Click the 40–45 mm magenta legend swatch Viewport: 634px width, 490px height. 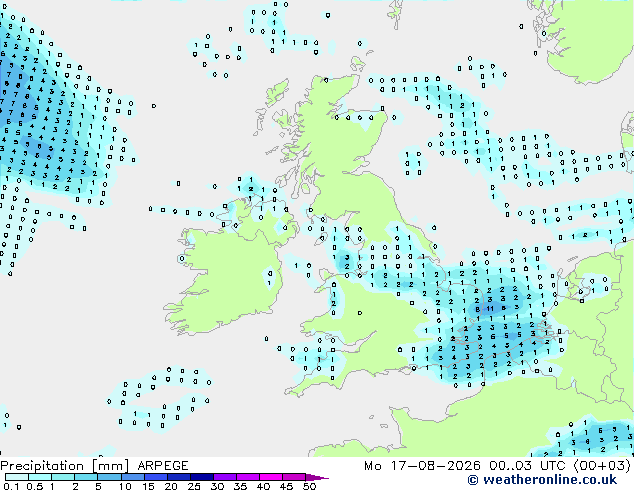[x=271, y=477]
